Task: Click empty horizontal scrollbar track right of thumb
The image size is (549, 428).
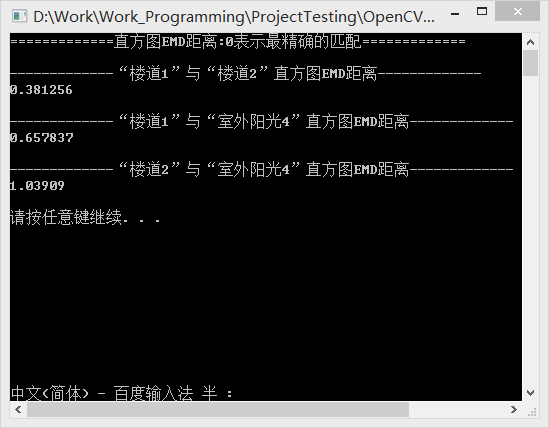Action: click(457, 409)
